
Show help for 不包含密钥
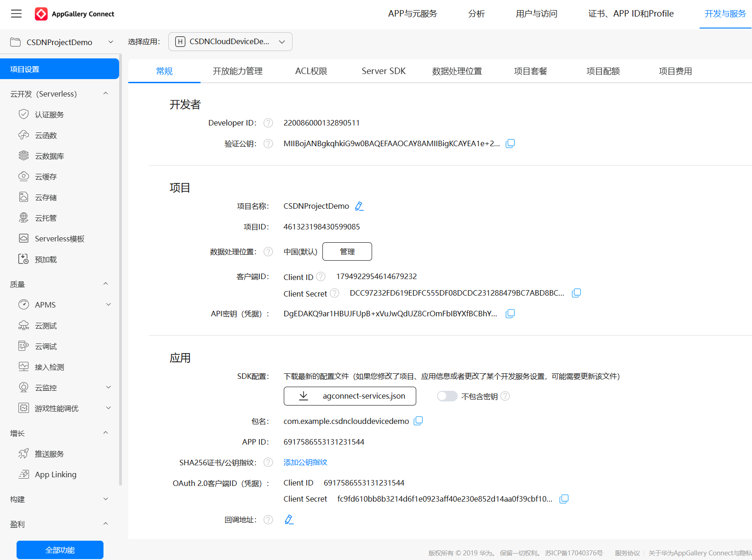tap(505, 396)
